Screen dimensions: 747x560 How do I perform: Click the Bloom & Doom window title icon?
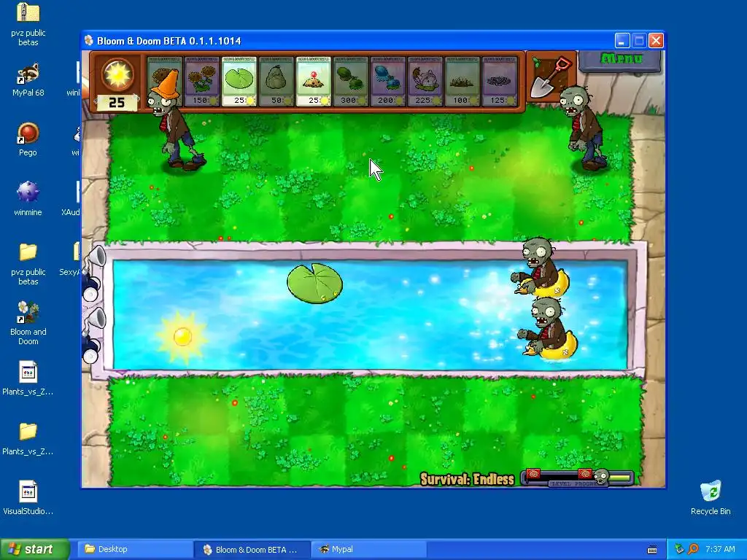88,41
